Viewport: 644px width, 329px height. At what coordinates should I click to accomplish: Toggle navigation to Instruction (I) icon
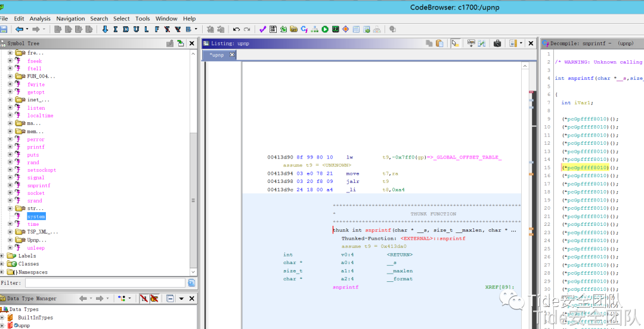tap(116, 29)
